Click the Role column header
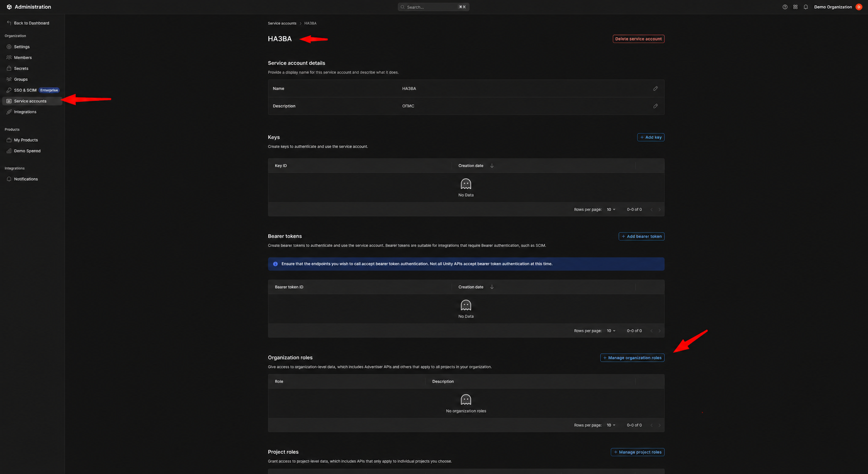 279,381
